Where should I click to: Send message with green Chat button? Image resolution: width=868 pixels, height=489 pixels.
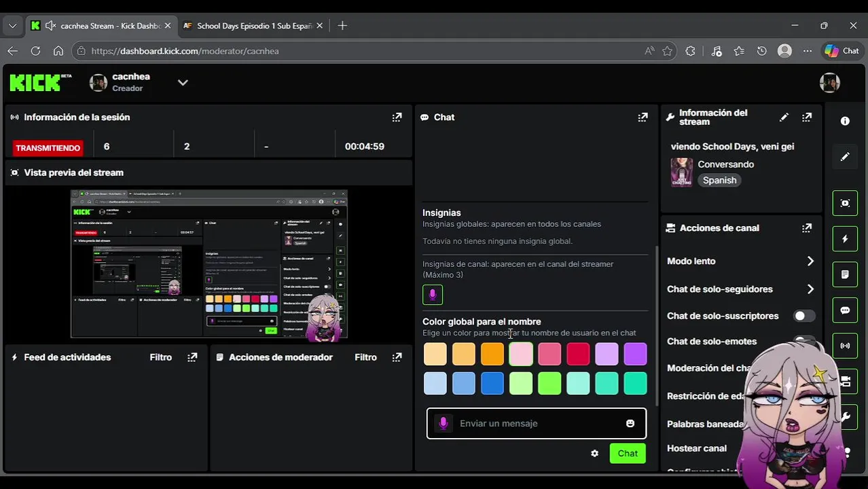pyautogui.click(x=628, y=453)
